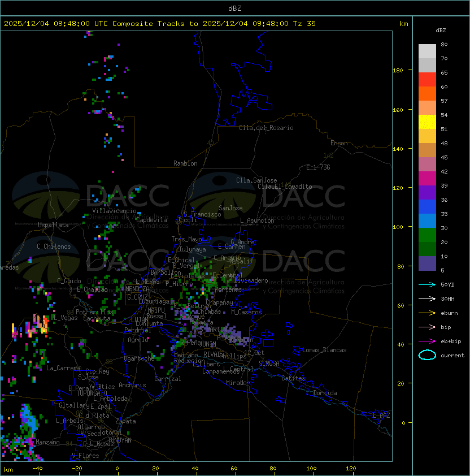Viewport: 470px width, 476px height.
Task: Click the Lomas_Blancas map label
Action: pos(324,350)
